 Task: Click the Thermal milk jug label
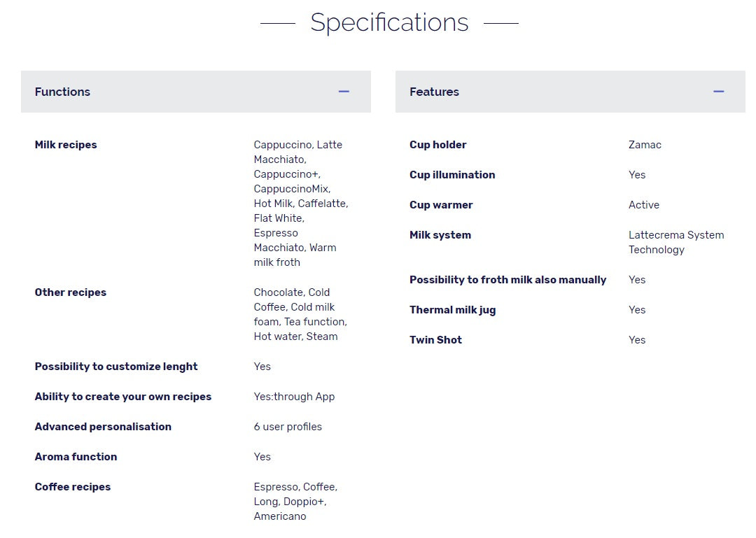coord(452,310)
